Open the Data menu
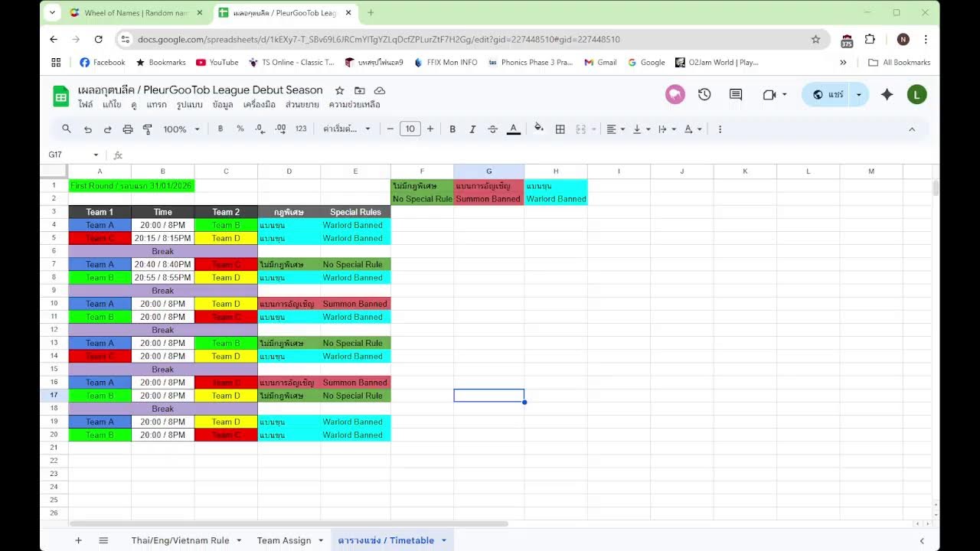 coord(223,105)
